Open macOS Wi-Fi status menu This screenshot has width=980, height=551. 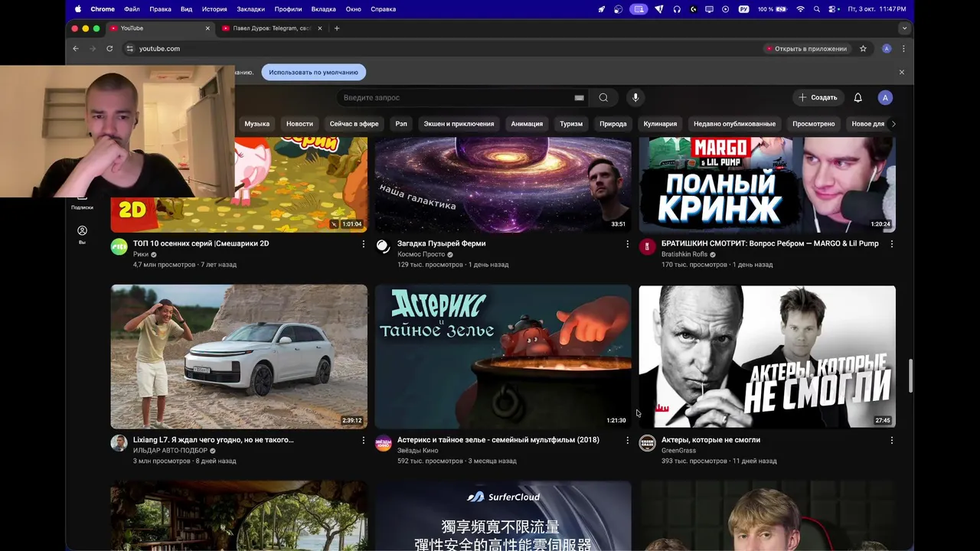point(800,9)
